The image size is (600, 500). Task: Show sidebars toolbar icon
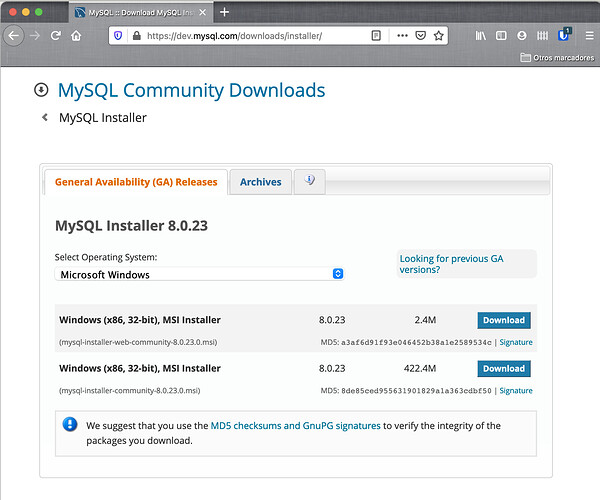coord(501,36)
